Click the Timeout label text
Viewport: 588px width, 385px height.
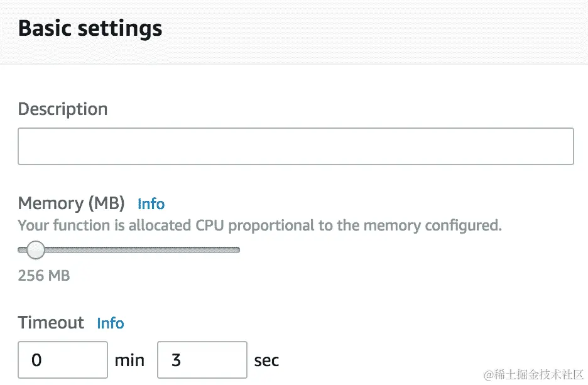pyautogui.click(x=51, y=323)
